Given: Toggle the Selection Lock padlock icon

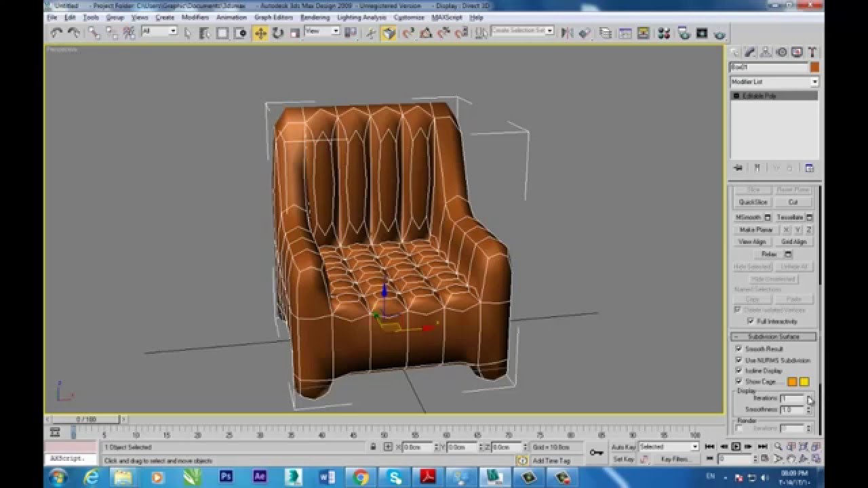Looking at the screenshot, I should 373,447.
